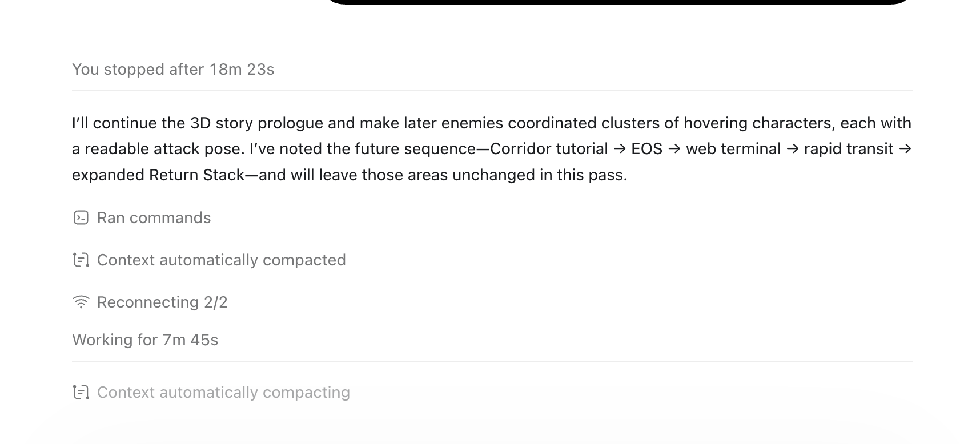Click the compaction icon beside Context automatically compacted
The width and height of the screenshot is (980, 444).
[x=81, y=260]
